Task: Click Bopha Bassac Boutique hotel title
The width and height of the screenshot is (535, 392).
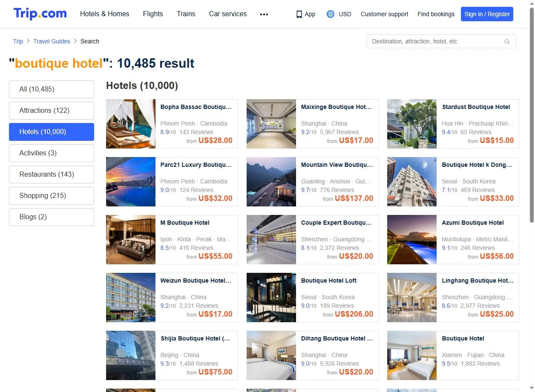Action: pyautogui.click(x=196, y=107)
